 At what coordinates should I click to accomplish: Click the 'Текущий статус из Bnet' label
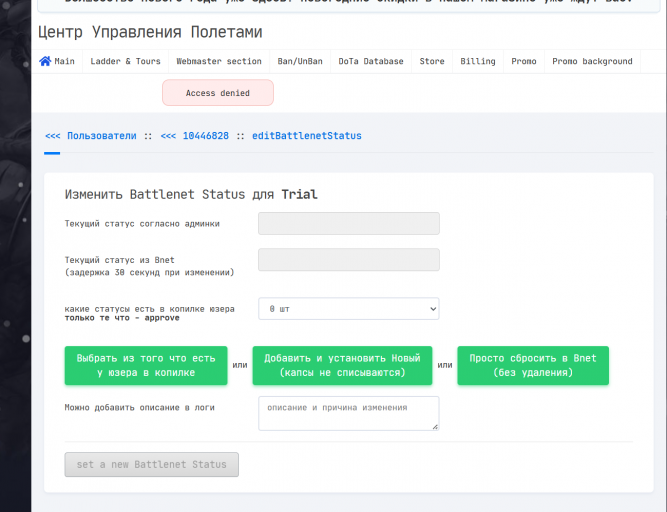point(120,260)
